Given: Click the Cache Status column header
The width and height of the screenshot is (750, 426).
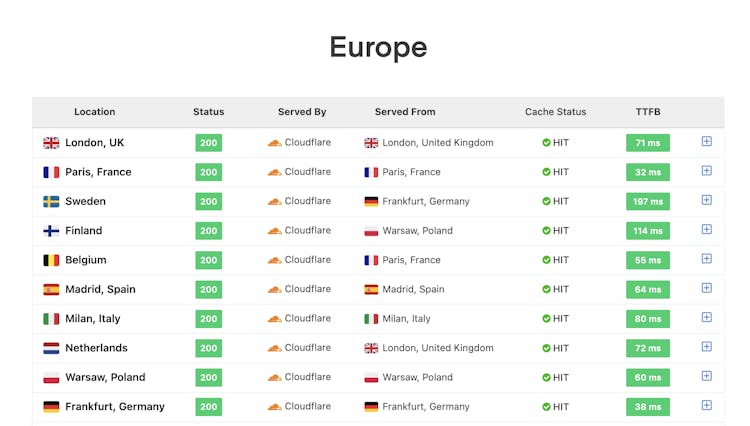Looking at the screenshot, I should (555, 112).
